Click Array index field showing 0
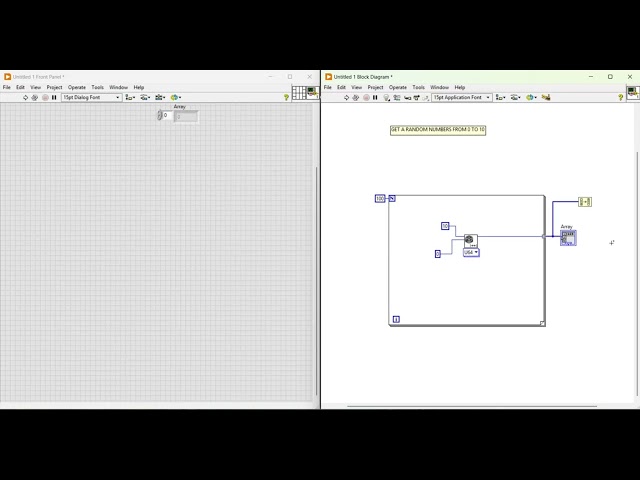 [167, 116]
